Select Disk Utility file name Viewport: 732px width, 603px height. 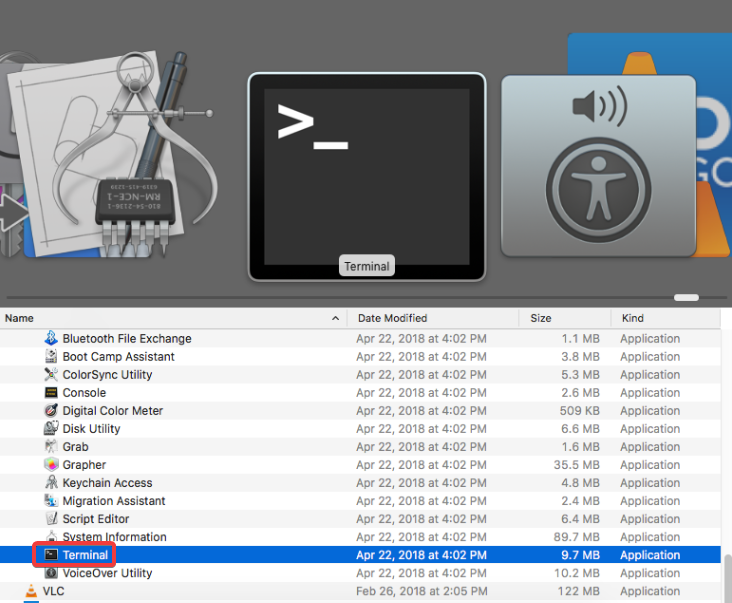pos(92,428)
